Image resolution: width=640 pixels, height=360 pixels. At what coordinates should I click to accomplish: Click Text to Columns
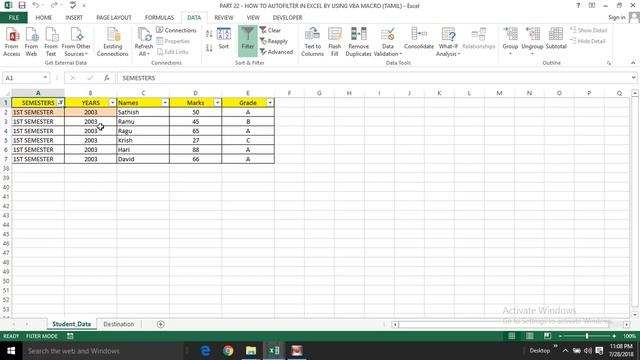pos(312,42)
